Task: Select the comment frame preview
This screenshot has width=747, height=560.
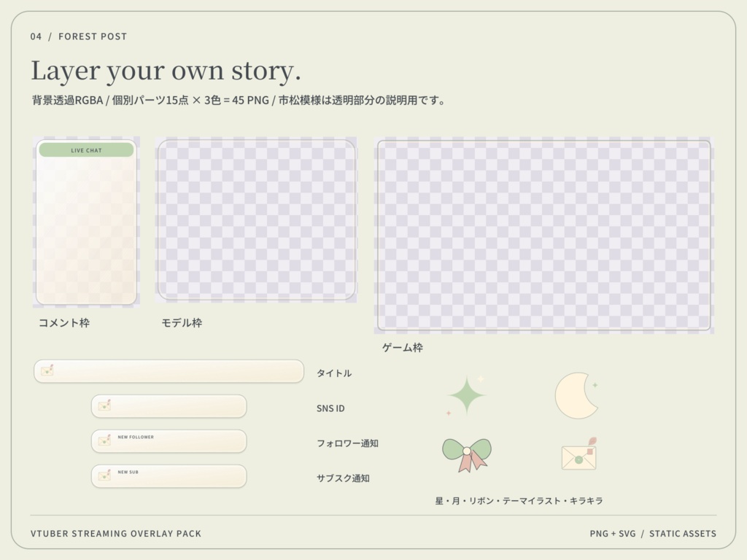Action: click(x=86, y=222)
